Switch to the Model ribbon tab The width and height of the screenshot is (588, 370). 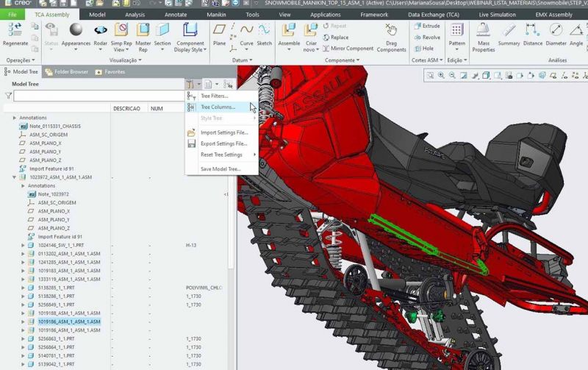[97, 15]
